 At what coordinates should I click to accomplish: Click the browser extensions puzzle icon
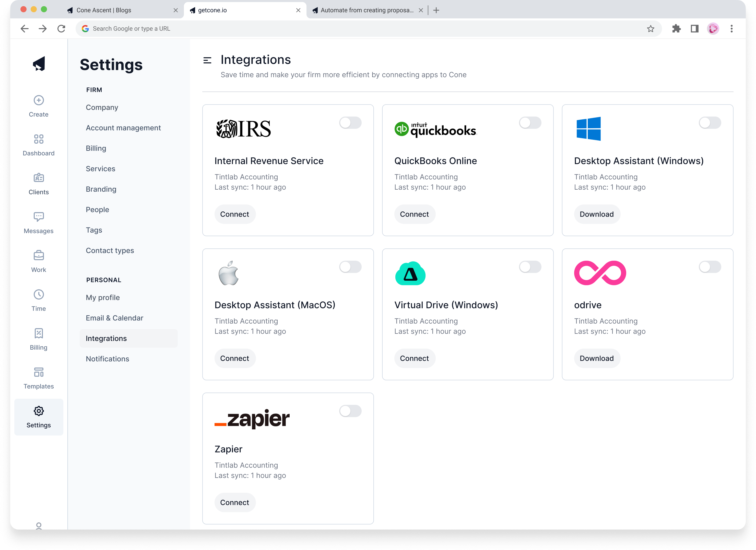[x=676, y=29]
